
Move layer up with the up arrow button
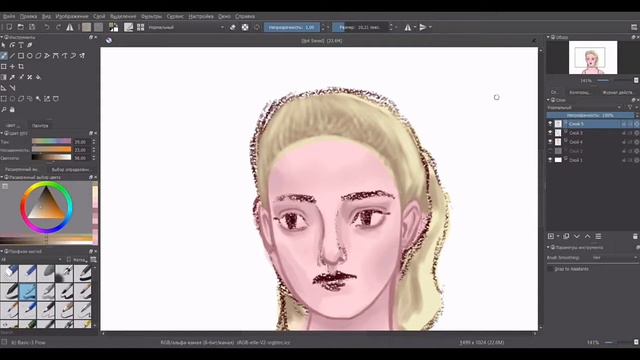click(587, 236)
